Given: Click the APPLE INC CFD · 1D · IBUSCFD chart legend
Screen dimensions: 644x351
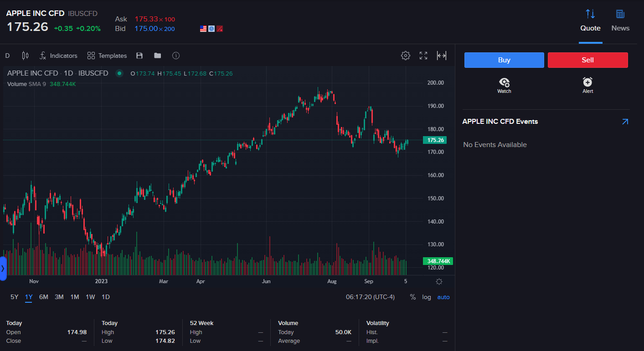Looking at the screenshot, I should click(58, 73).
